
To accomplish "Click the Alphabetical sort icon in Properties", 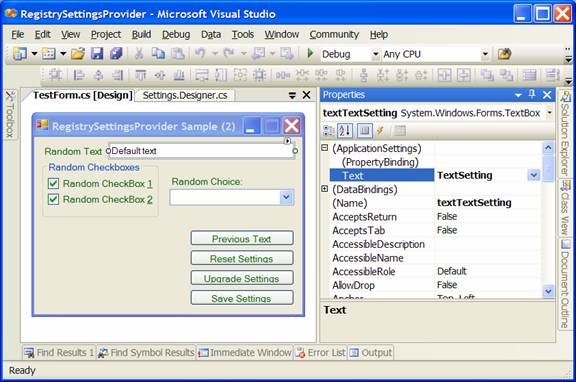I will 345,130.
